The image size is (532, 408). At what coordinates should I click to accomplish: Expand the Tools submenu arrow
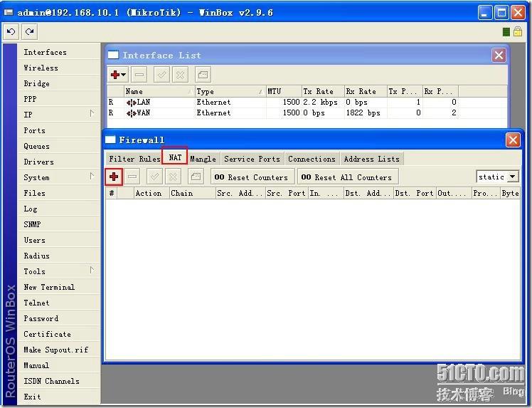click(x=92, y=270)
